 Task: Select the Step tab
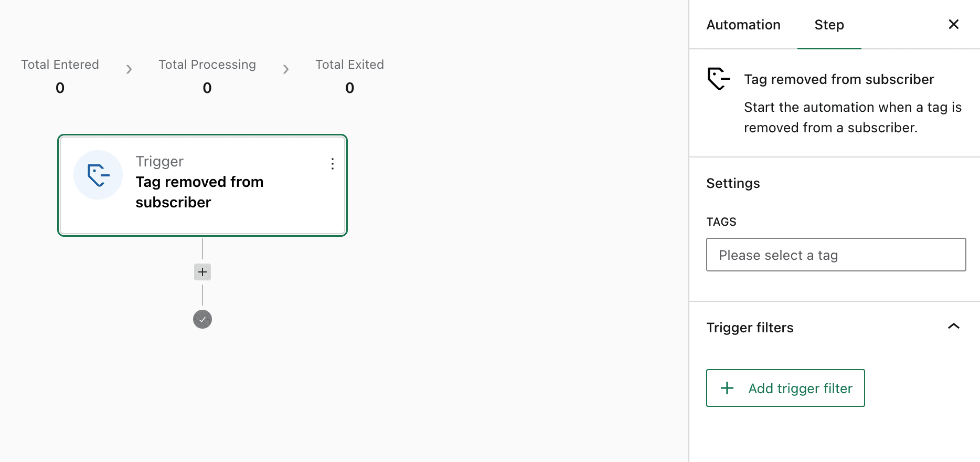(x=829, y=25)
